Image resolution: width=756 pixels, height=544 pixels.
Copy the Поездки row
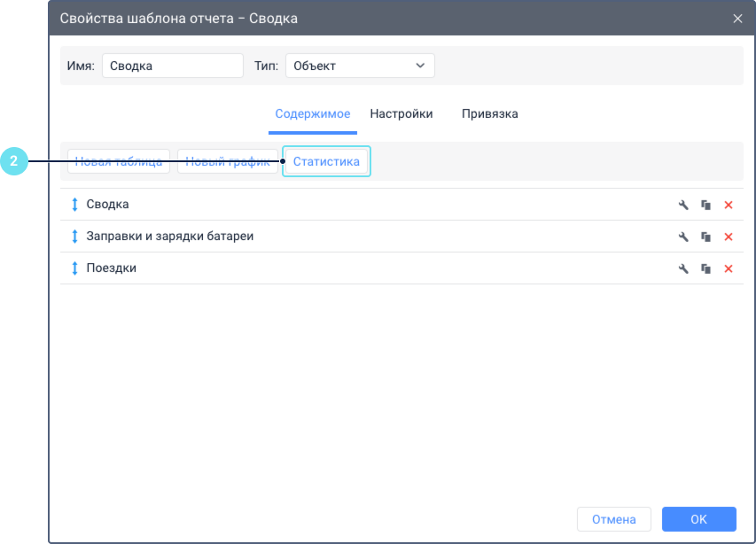click(705, 268)
